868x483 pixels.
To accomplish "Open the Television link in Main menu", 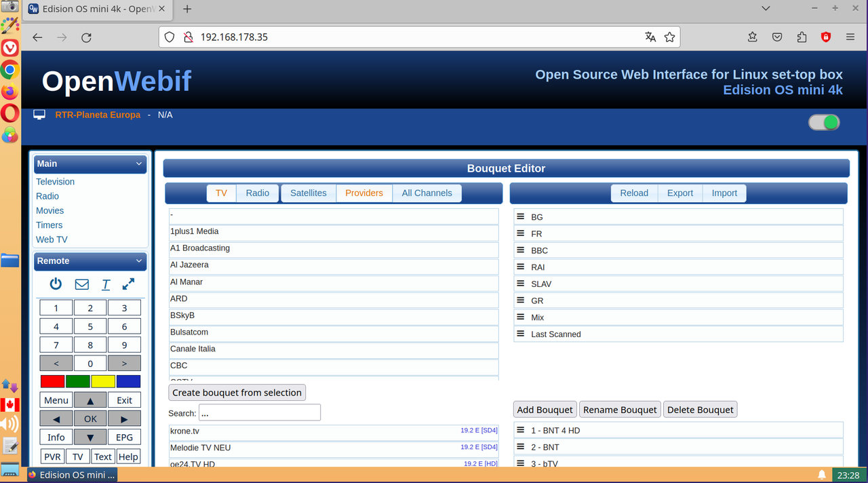I will (55, 182).
